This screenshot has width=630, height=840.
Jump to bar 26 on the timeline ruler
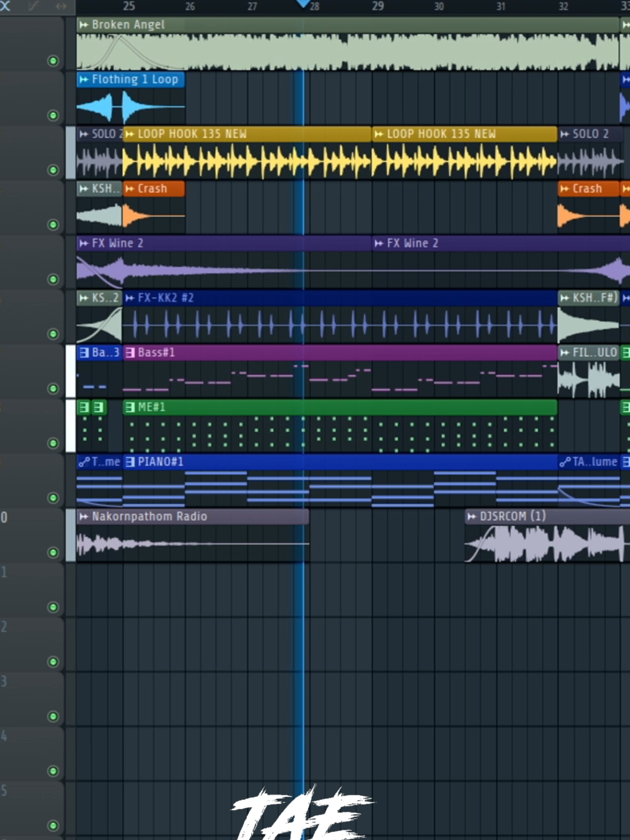[190, 6]
